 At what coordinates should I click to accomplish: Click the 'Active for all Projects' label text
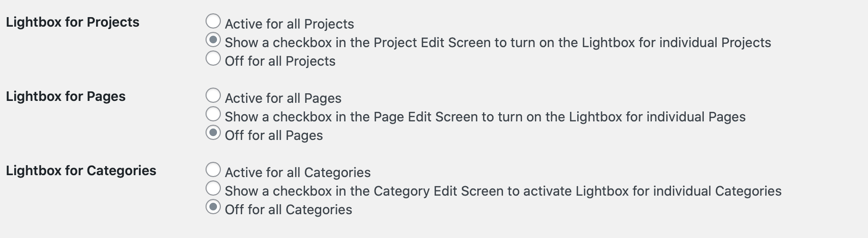pos(289,24)
